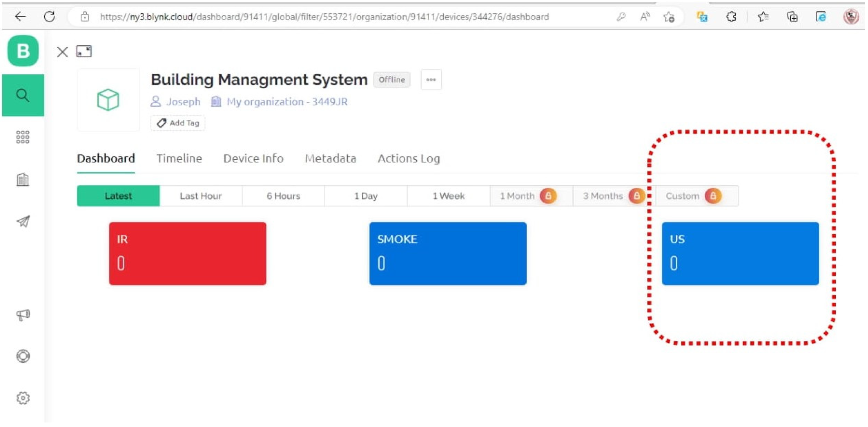868x427 pixels.
Task: Switch to the Timeline tab
Action: [x=179, y=158]
